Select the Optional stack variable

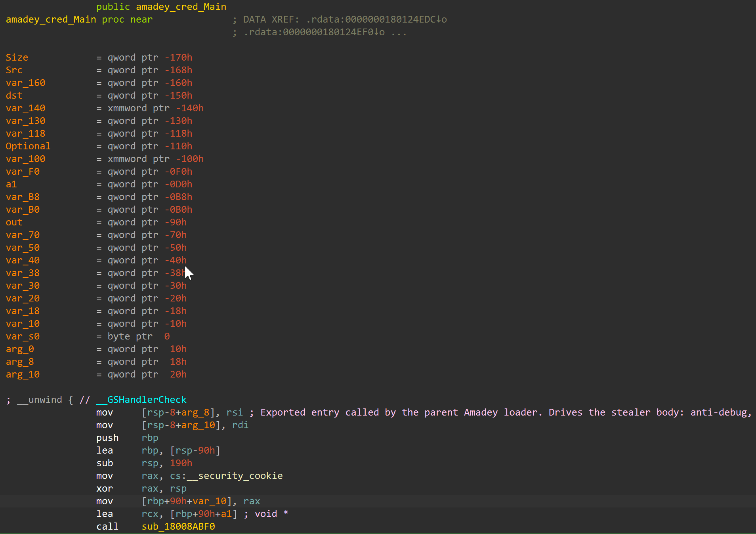28,146
